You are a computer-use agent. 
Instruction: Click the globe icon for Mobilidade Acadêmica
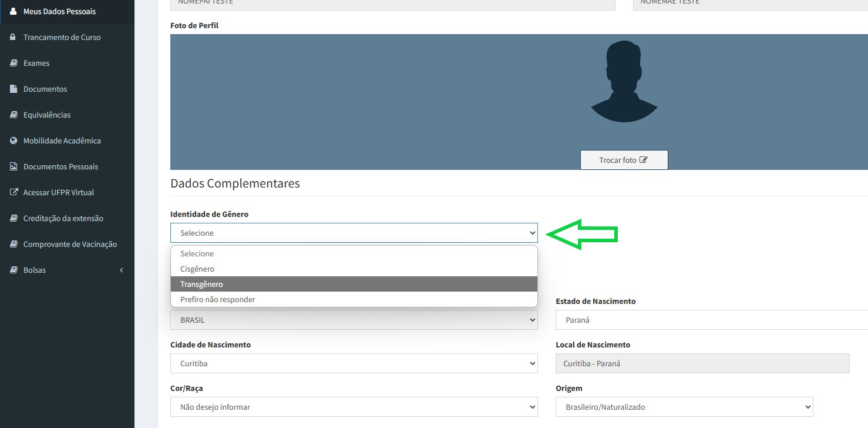tap(14, 141)
